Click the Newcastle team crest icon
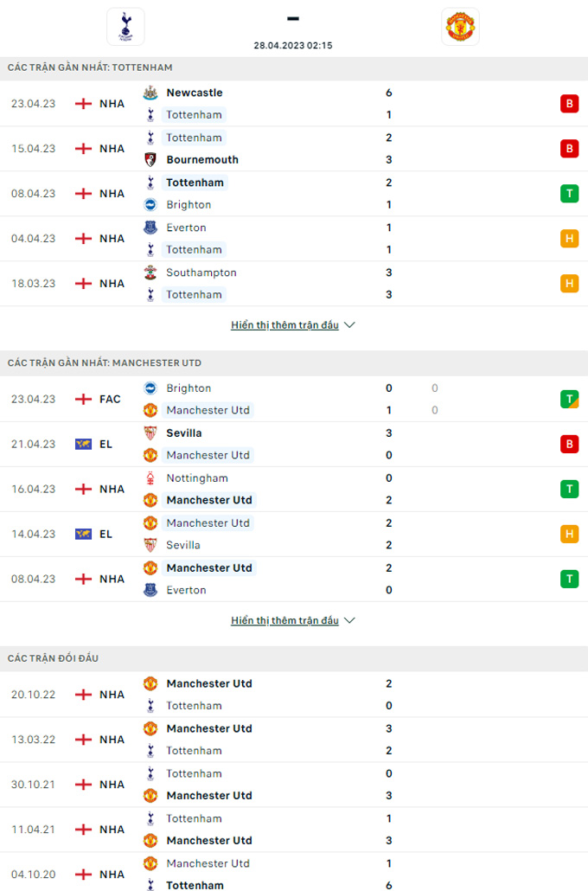This screenshot has height=891, width=588. (x=150, y=93)
